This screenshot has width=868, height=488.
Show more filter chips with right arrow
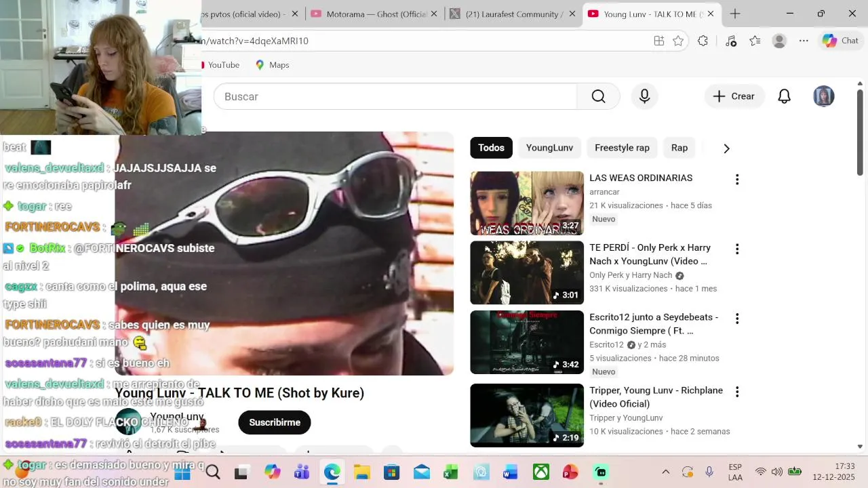[x=726, y=148]
